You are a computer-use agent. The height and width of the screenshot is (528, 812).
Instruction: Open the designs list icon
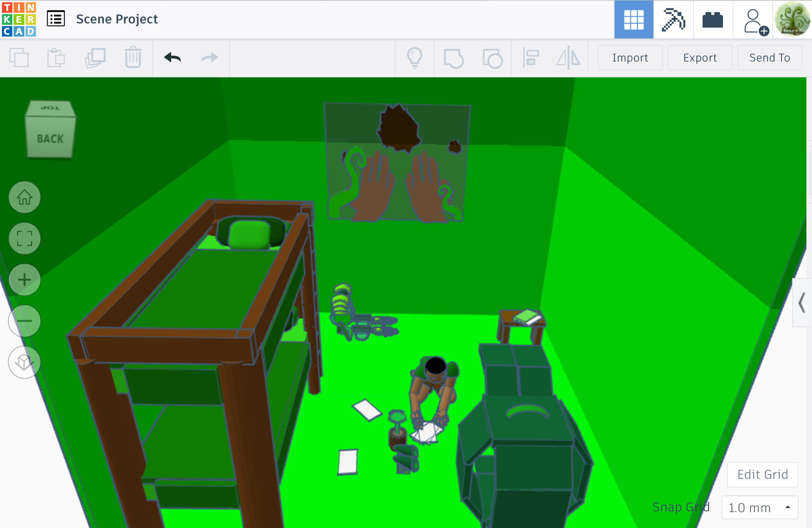tap(56, 19)
